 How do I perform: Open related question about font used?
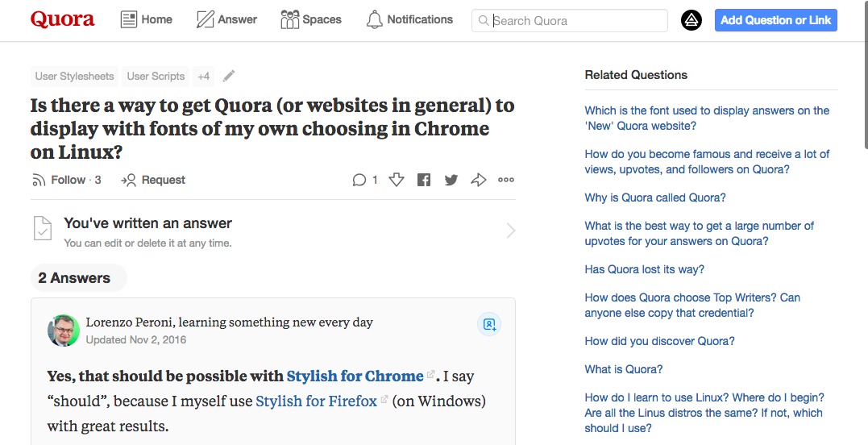pos(707,118)
